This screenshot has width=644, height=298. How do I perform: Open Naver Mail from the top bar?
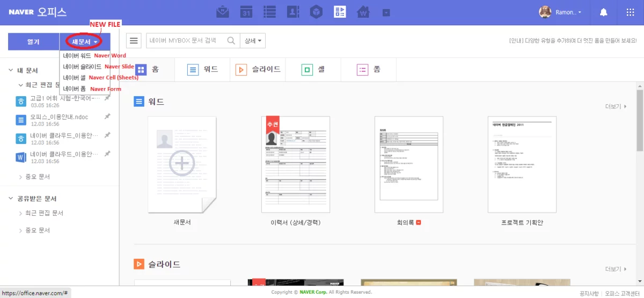pos(222,12)
